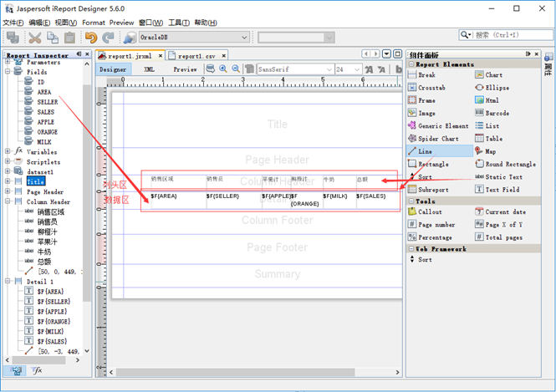Expand the Variables tree node
The height and width of the screenshot is (392, 556).
coord(8,151)
